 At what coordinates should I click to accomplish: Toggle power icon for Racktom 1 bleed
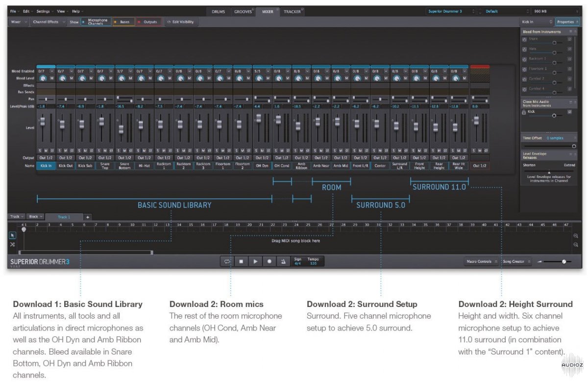(524, 59)
